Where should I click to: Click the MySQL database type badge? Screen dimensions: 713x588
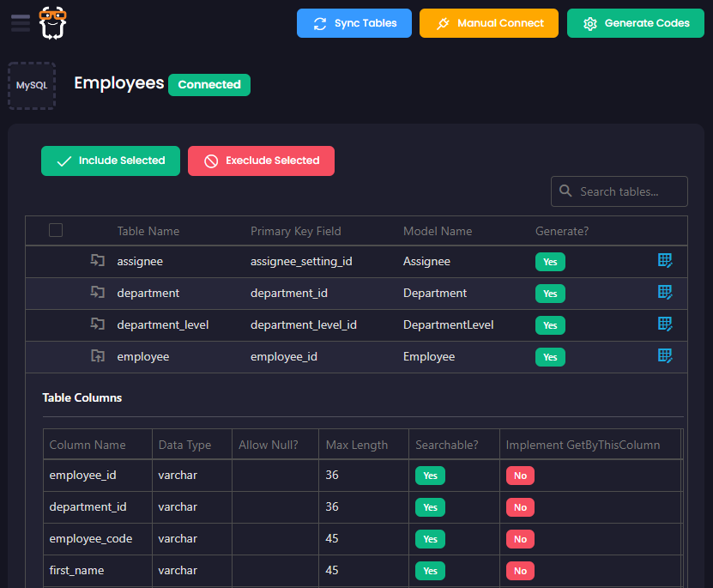click(x=32, y=86)
